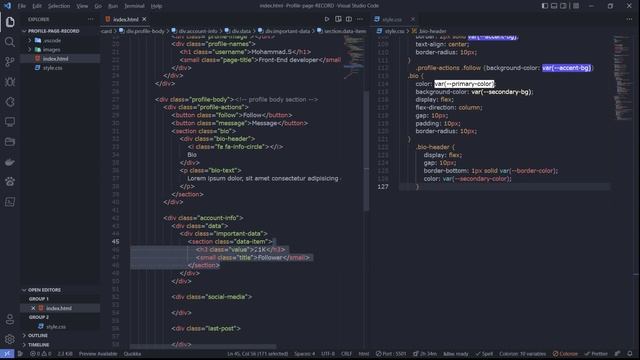Image resolution: width=640 pixels, height=360 pixels.
Task: Close the index.html editor tab
Action: pos(144,19)
